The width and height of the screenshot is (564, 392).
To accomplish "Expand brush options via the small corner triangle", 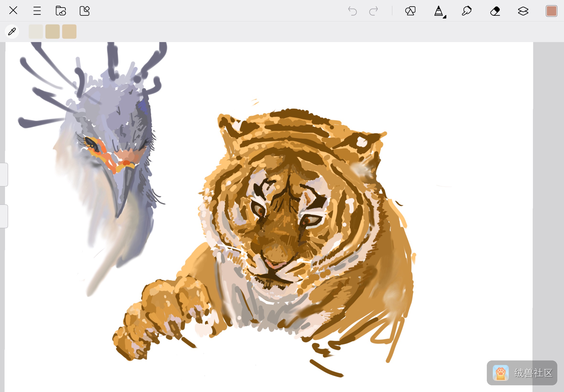I will pos(445,17).
